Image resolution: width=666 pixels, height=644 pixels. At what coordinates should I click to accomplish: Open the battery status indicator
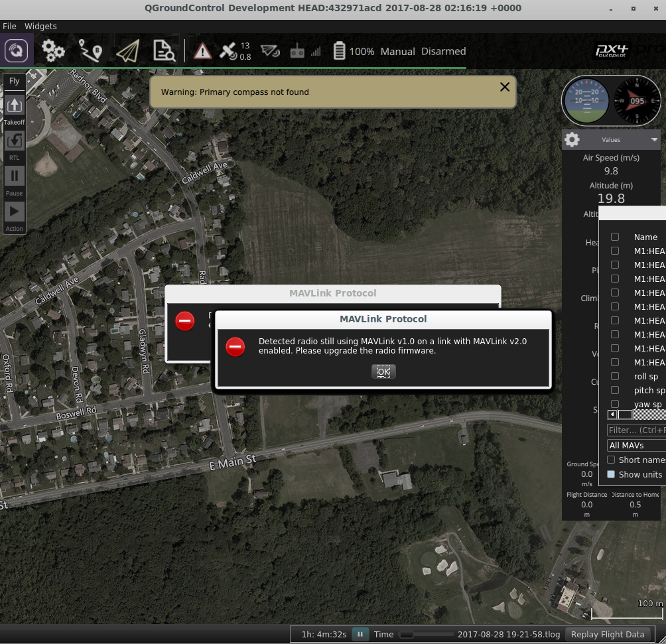point(339,51)
